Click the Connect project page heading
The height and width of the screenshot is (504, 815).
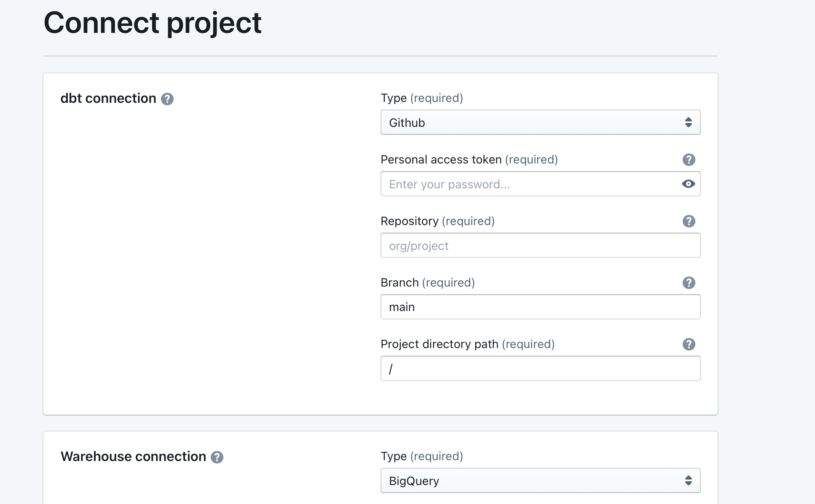153,23
